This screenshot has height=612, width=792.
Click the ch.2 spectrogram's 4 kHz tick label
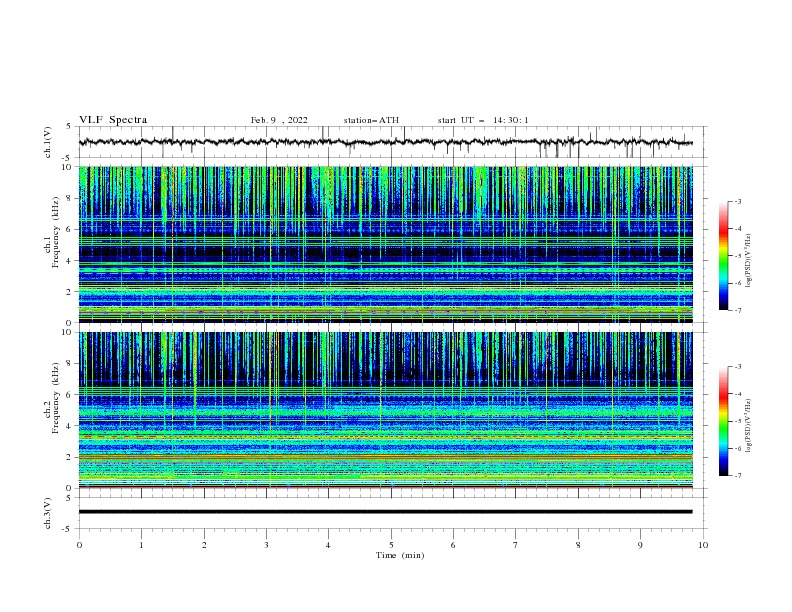[70, 426]
